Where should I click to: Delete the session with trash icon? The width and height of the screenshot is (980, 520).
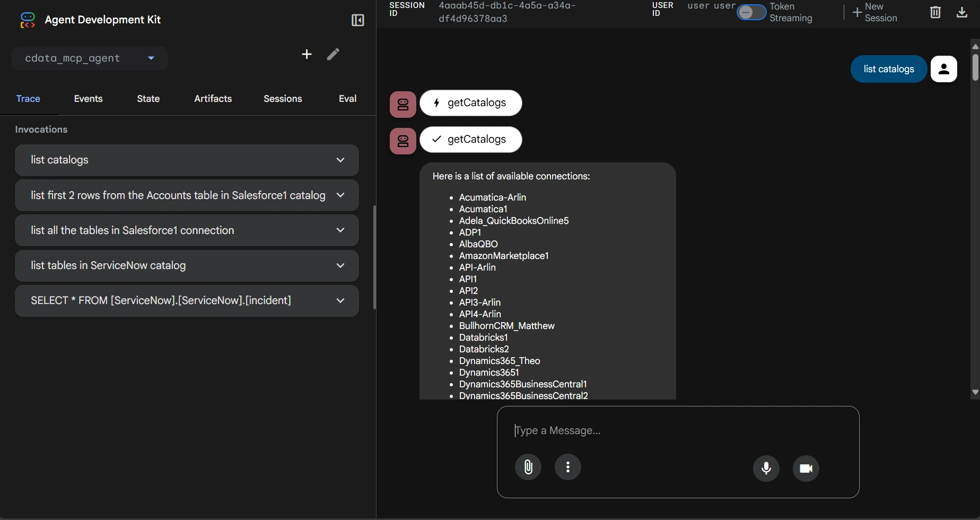point(935,12)
